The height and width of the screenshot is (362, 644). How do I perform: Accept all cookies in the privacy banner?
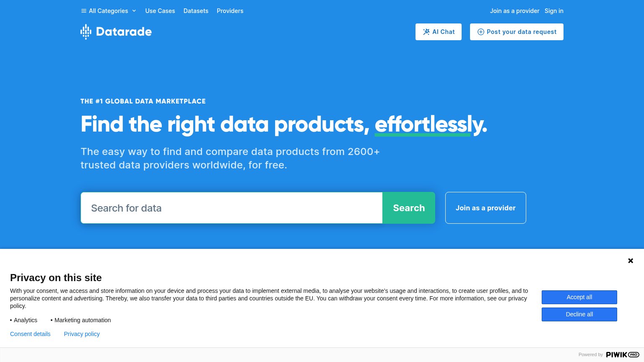tap(579, 297)
